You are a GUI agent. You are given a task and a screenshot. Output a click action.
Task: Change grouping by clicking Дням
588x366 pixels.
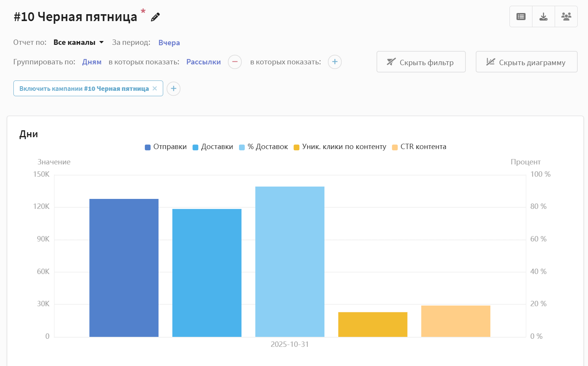92,62
